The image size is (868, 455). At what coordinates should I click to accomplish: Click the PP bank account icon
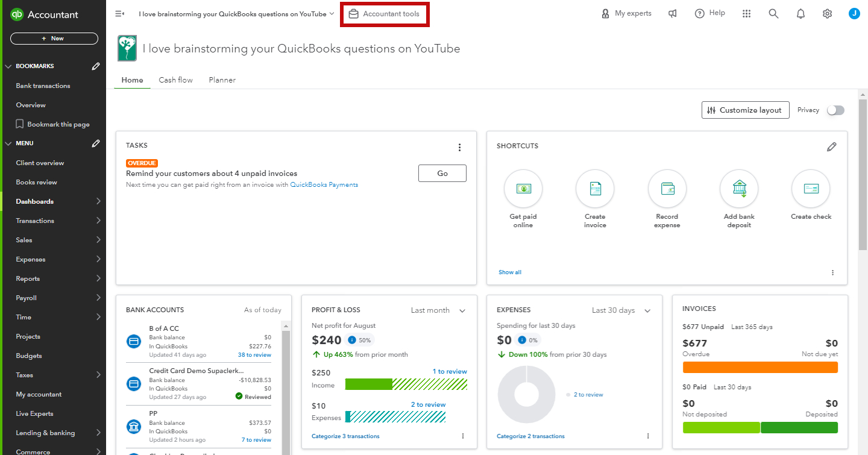(134, 427)
